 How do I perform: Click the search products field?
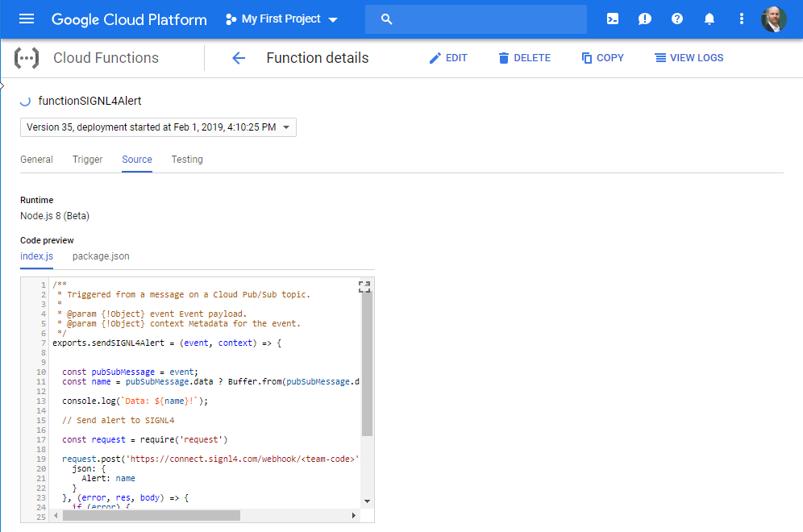point(476,19)
